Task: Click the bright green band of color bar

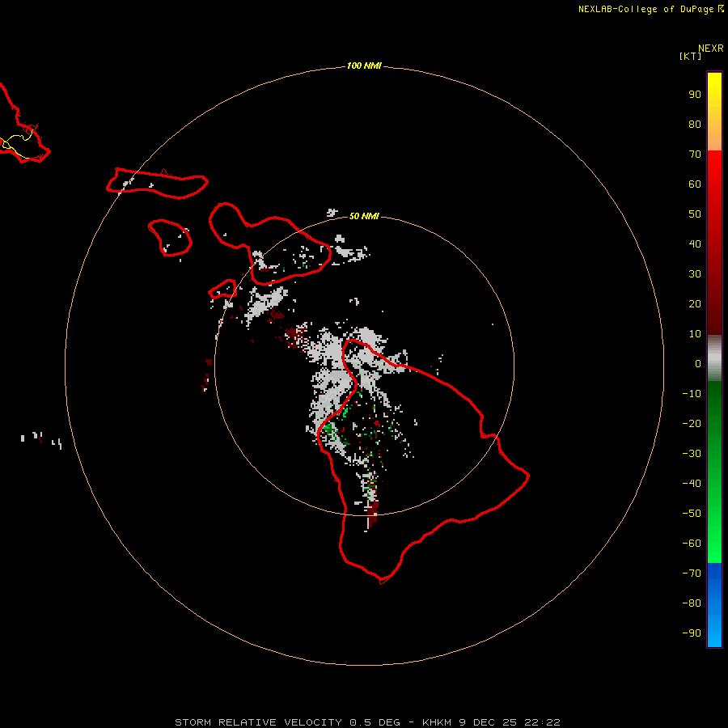Action: [714, 534]
